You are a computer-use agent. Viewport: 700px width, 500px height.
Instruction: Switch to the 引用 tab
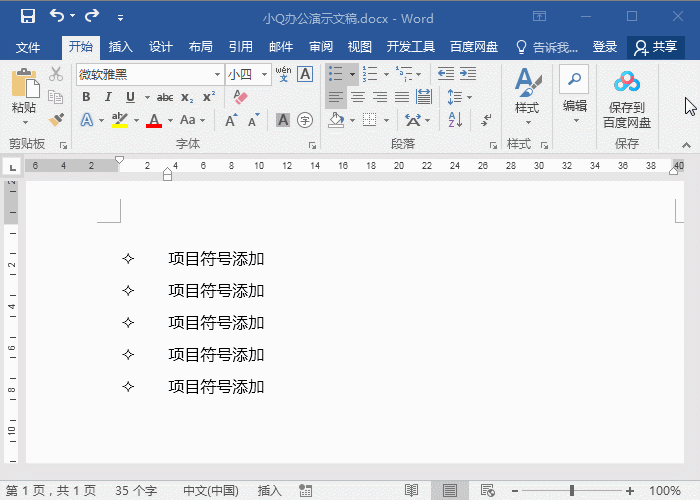pyautogui.click(x=241, y=46)
